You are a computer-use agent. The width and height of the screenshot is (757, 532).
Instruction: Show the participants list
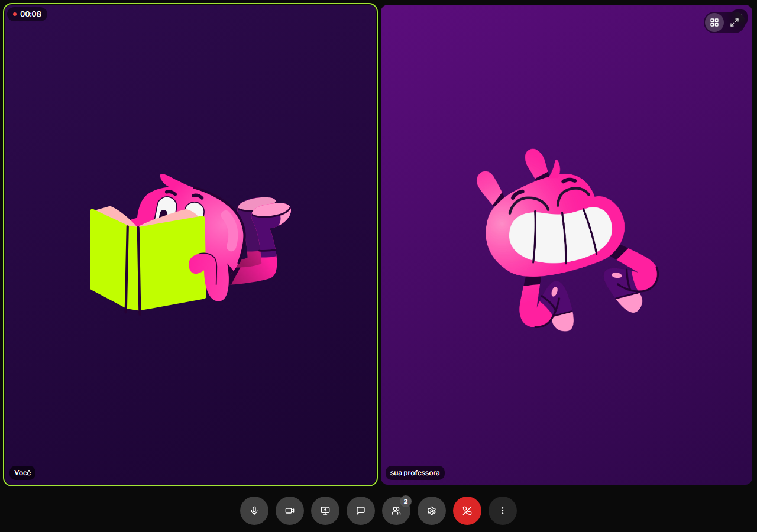tap(396, 511)
